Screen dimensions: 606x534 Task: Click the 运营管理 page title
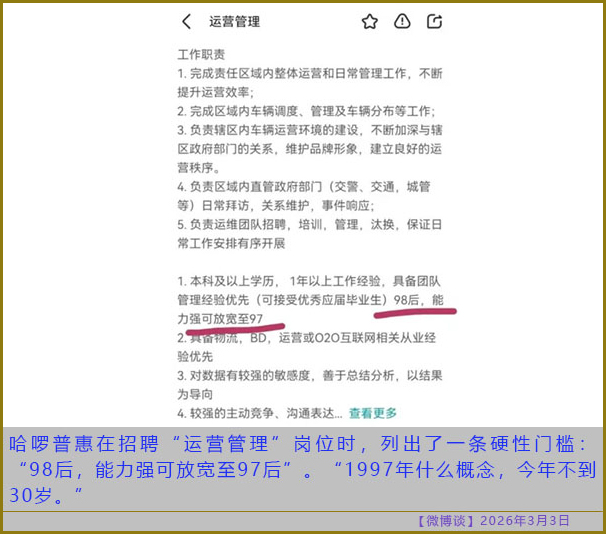point(234,22)
